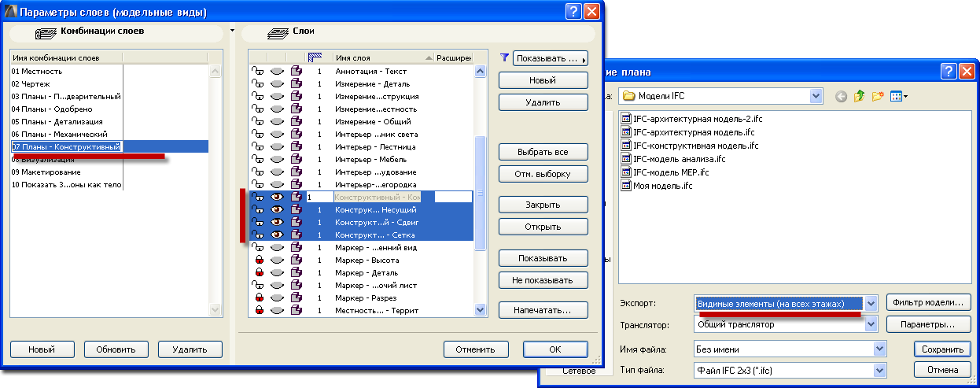Click the Слои panel header icon

pyautogui.click(x=278, y=32)
